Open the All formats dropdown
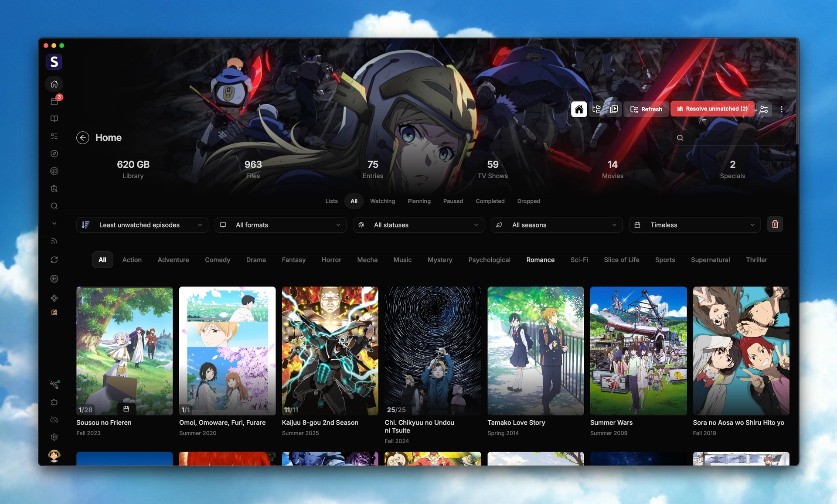Viewport: 837px width, 504px height. pos(280,225)
